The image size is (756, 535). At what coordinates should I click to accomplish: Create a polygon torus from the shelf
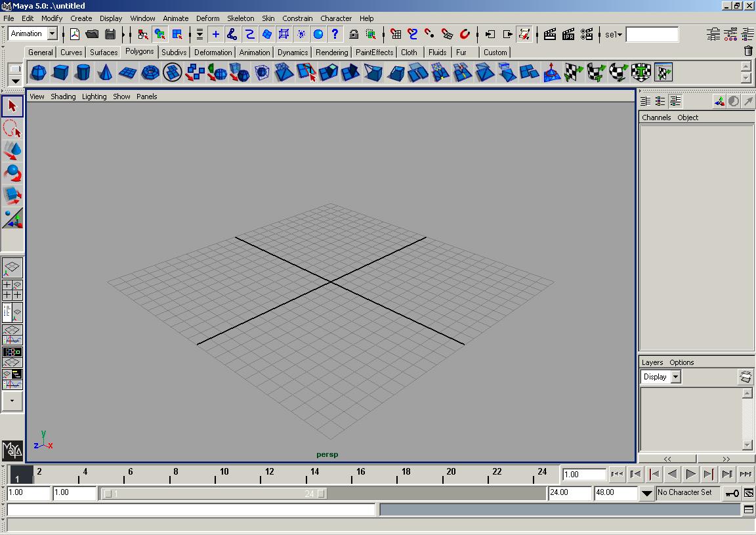(150, 72)
